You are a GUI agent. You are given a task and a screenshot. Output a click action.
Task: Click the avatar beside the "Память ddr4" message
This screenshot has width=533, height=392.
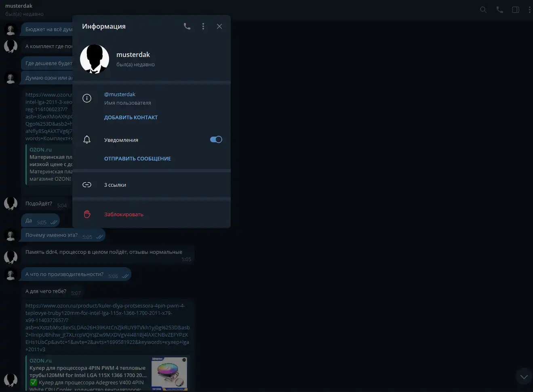point(11,257)
